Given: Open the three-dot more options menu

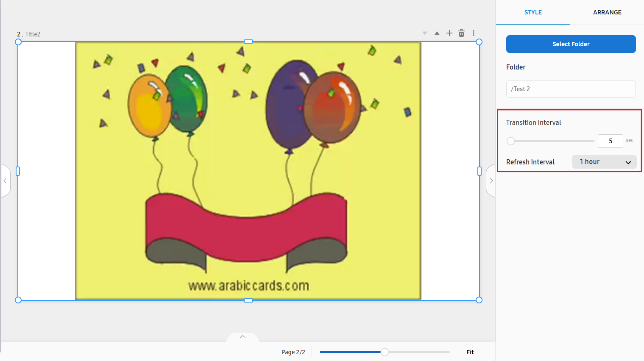Looking at the screenshot, I should point(474,33).
